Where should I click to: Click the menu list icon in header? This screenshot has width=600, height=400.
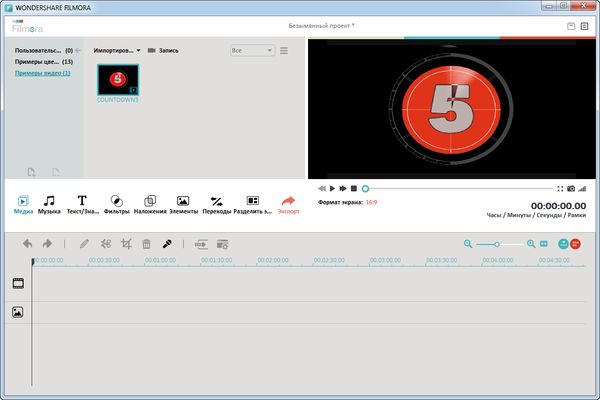584,26
